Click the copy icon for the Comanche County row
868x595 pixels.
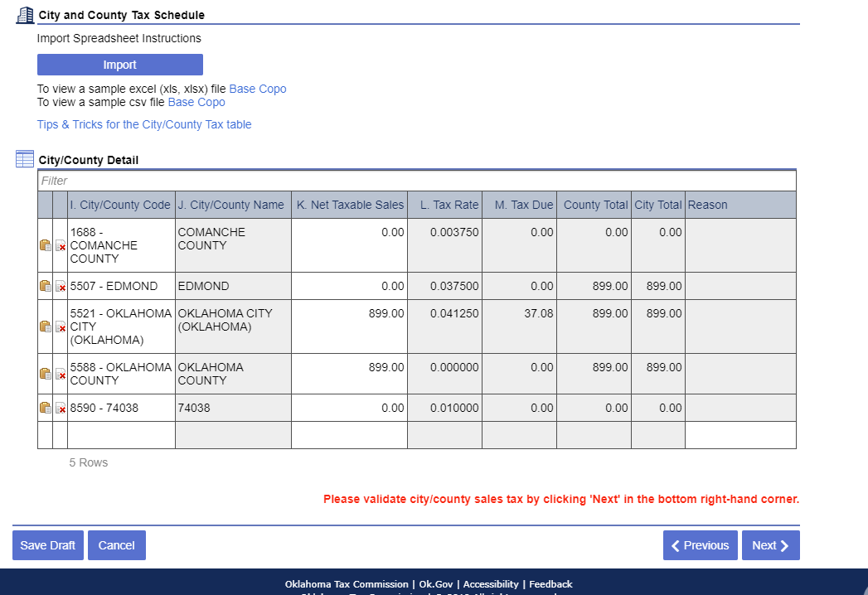coord(46,245)
